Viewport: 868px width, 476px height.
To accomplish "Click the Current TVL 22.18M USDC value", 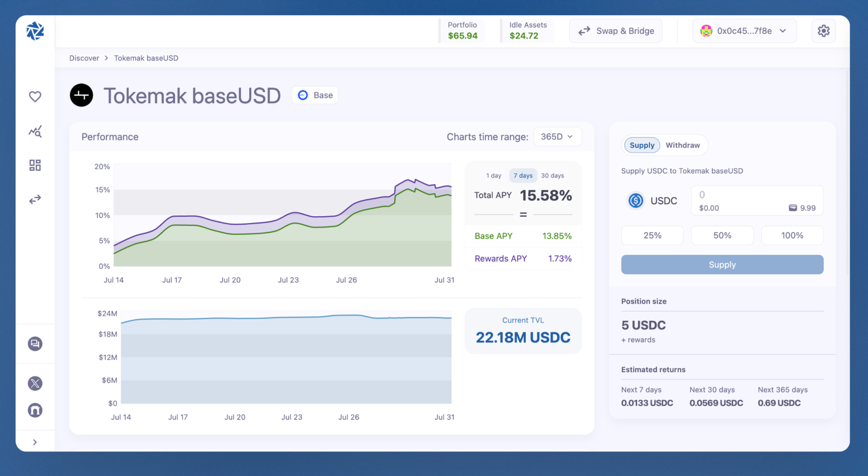I will [523, 337].
